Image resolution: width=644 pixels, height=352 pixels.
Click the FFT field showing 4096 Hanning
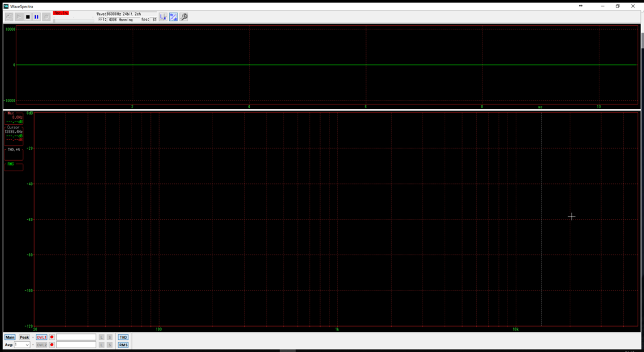click(123, 20)
